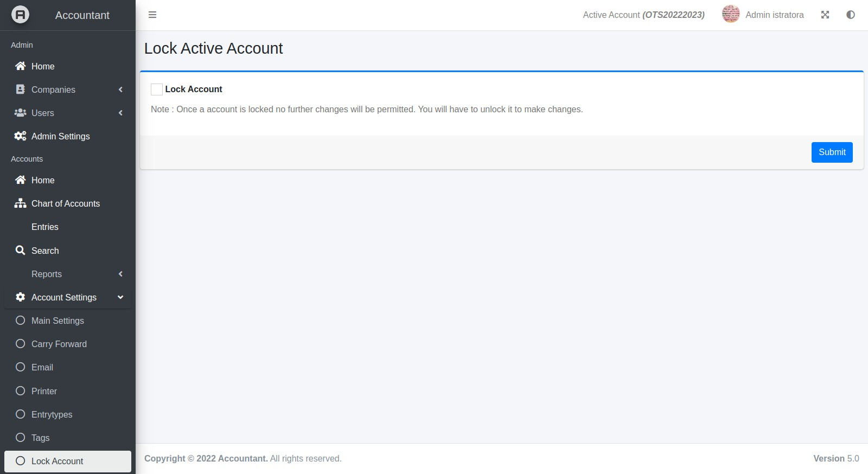Open the Entries menu item

point(45,227)
